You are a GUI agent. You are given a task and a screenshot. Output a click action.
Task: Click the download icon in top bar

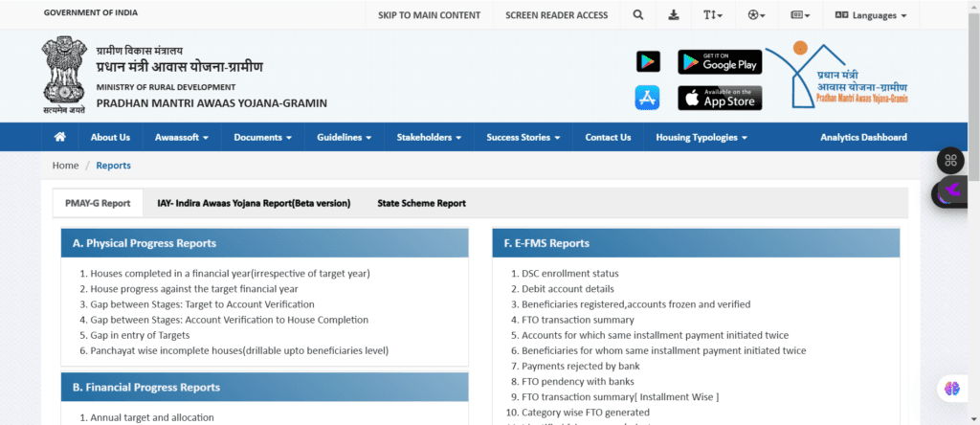(x=673, y=15)
